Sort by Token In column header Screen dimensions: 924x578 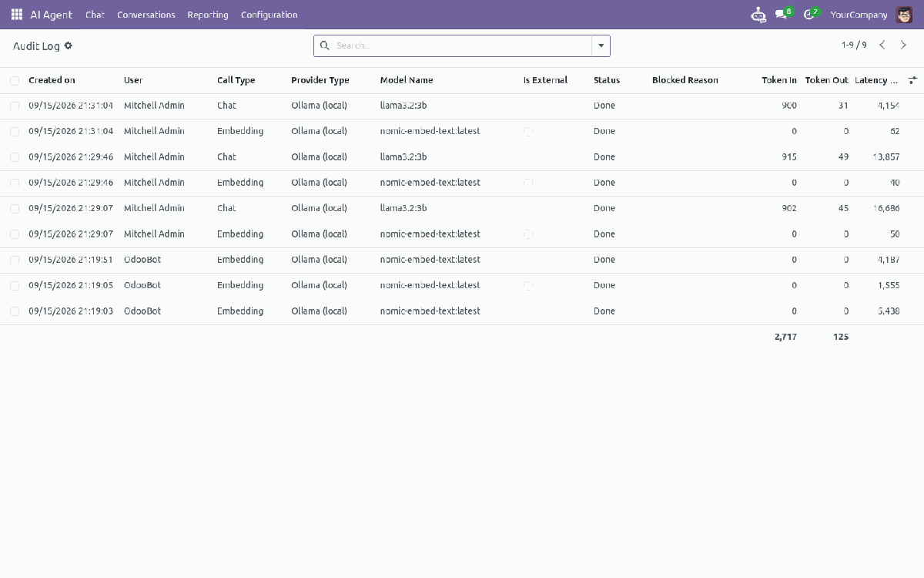click(779, 80)
